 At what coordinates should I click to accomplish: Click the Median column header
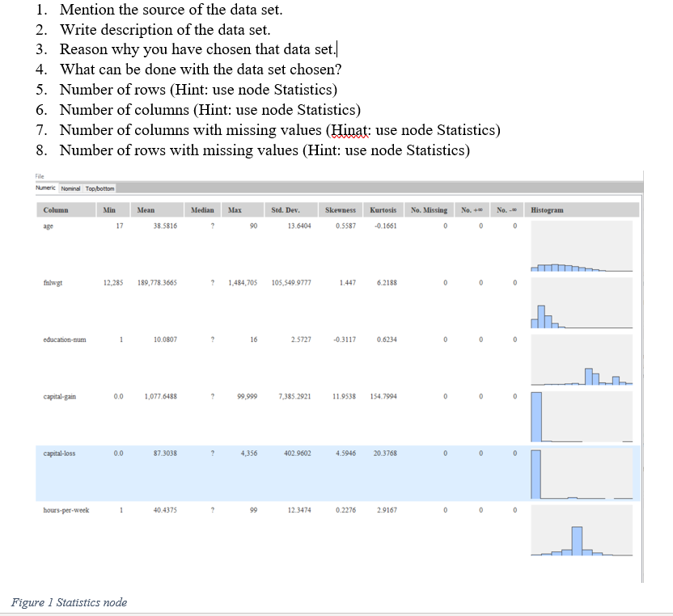tap(202, 209)
